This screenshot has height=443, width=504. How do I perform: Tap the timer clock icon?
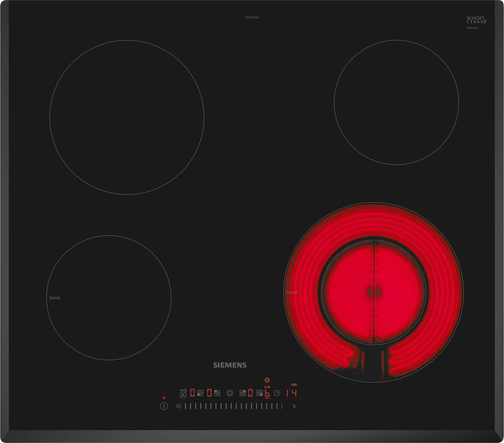tap(277, 393)
